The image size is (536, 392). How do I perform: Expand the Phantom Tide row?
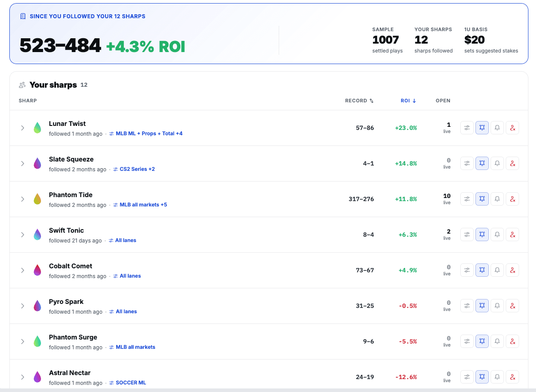pos(22,199)
